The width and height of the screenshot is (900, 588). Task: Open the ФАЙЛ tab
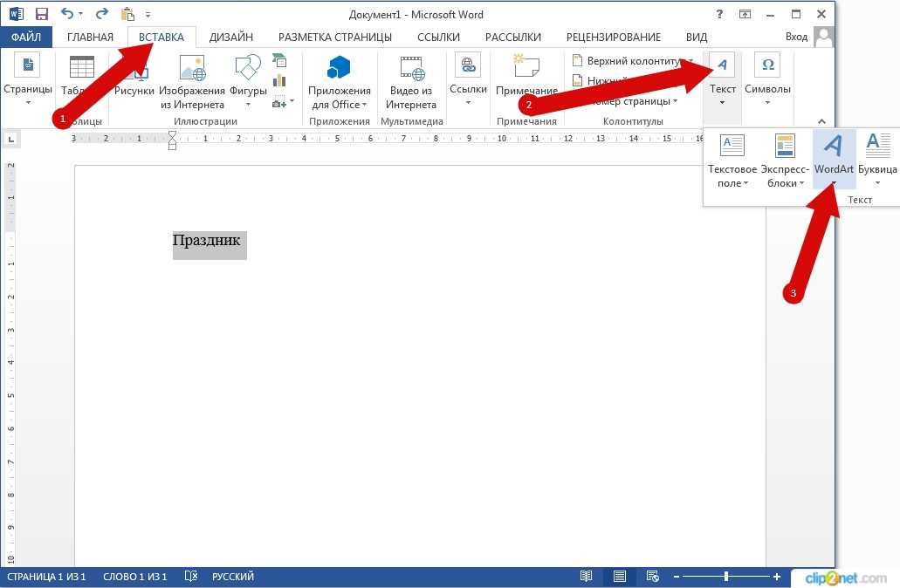pos(26,38)
